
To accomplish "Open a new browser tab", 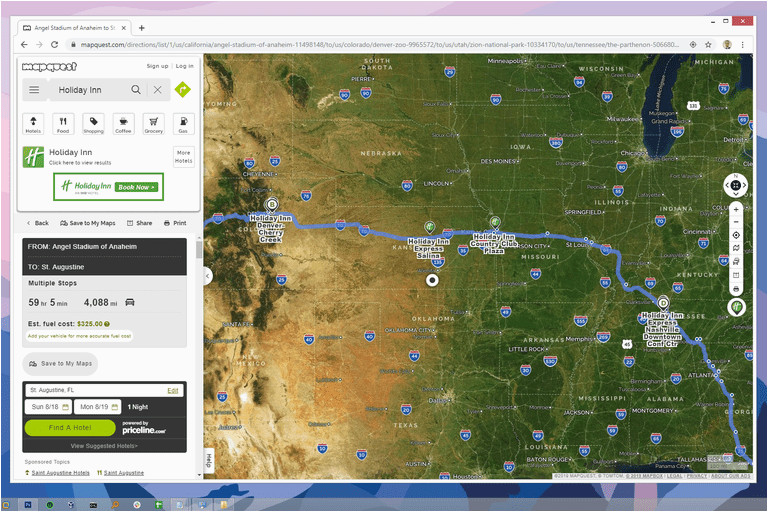I will tap(142, 28).
